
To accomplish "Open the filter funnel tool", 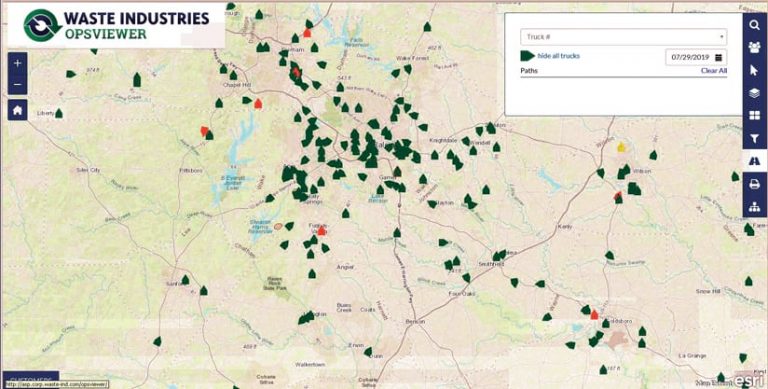I will (x=754, y=138).
